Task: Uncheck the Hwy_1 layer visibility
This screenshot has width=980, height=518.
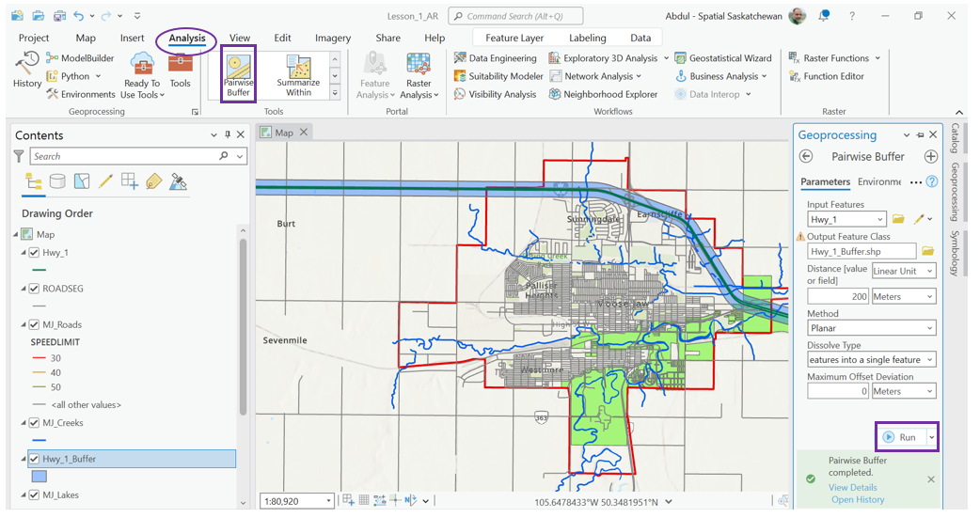Action: click(x=34, y=253)
